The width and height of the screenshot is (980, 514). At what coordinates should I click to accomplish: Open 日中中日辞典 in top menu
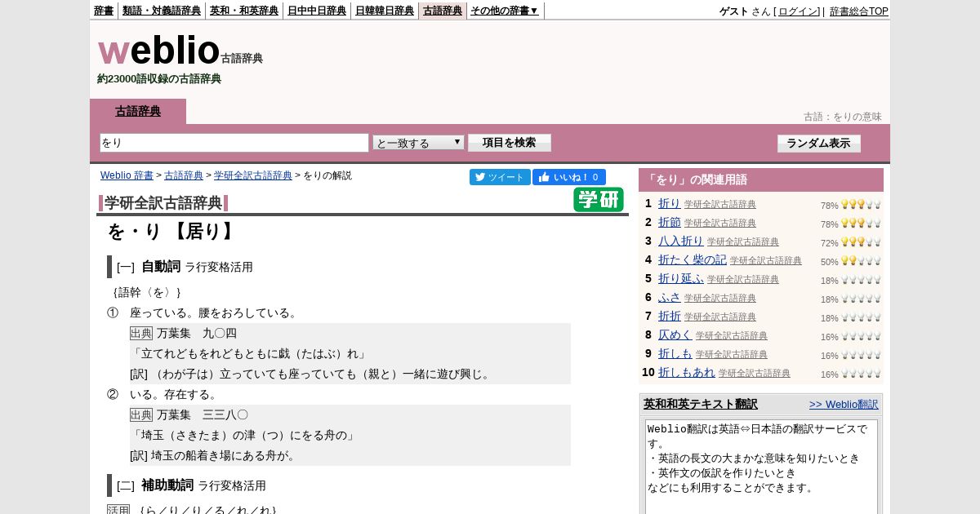point(317,11)
